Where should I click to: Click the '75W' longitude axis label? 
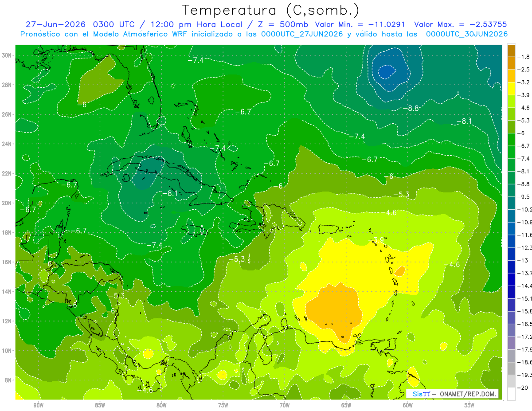click(223, 405)
